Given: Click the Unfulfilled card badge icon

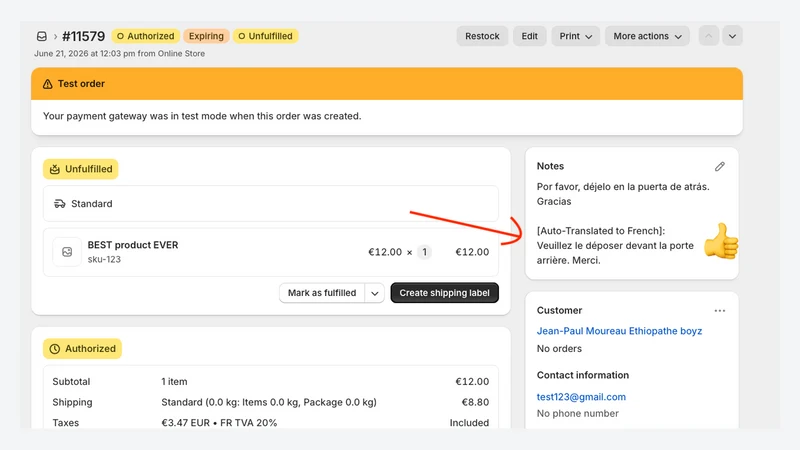Looking at the screenshot, I should (x=55, y=169).
